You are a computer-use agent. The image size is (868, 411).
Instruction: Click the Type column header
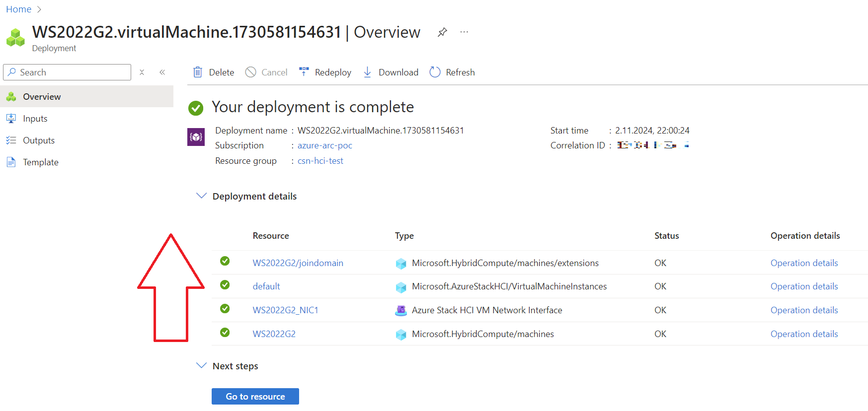404,236
